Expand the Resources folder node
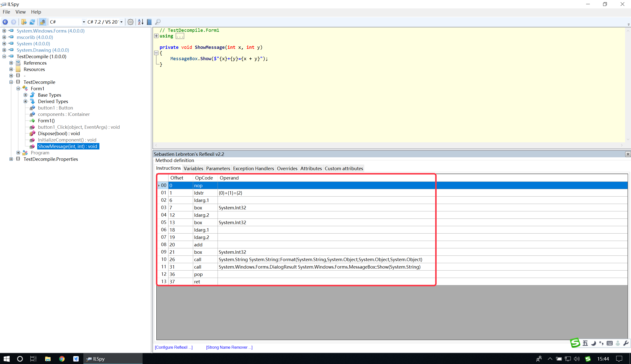Image resolution: width=631 pixels, height=364 pixels. 11,69
